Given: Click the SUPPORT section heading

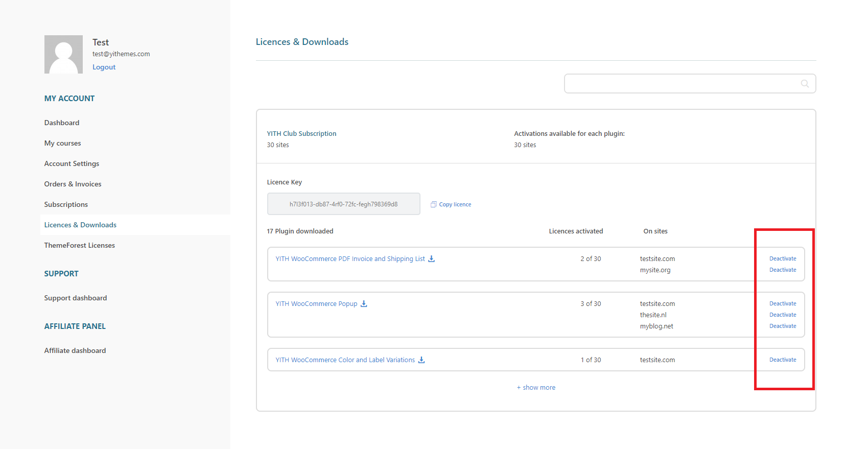Looking at the screenshot, I should coord(61,274).
